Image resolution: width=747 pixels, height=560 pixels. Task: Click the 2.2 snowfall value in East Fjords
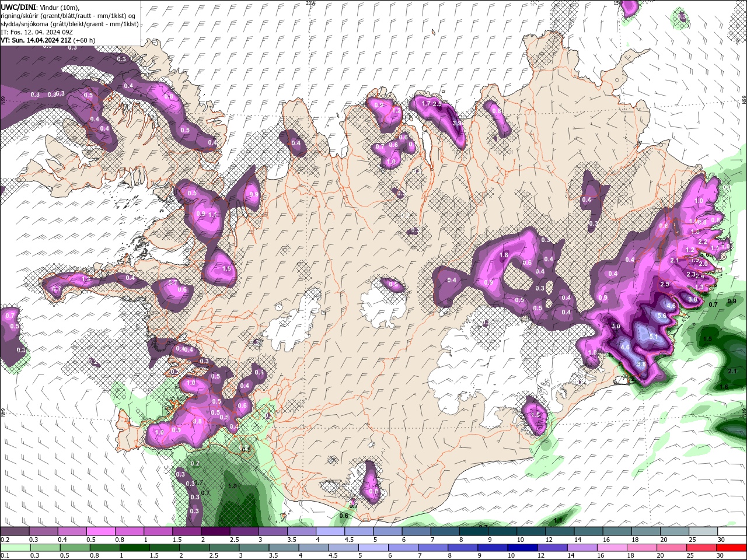[x=703, y=242]
